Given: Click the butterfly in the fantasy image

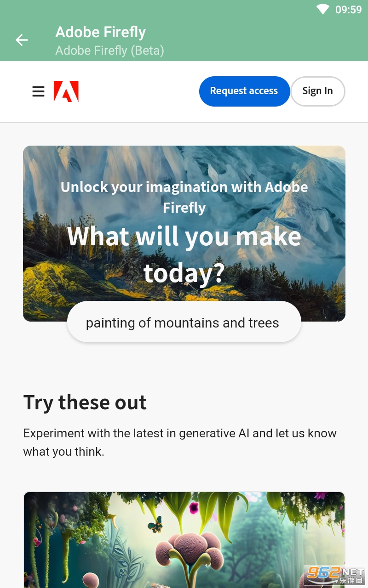Looking at the screenshot, I should (157, 524).
